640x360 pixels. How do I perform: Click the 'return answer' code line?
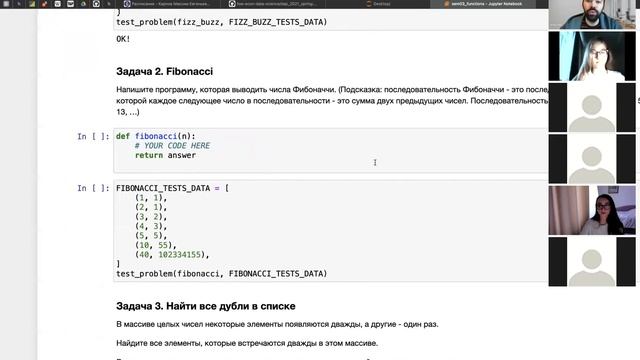[165, 155]
